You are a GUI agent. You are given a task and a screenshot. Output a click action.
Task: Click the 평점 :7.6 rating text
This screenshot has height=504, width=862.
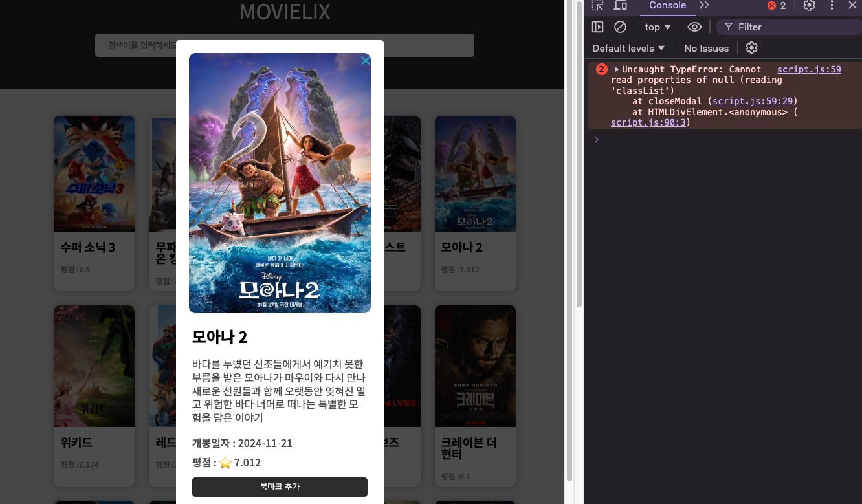pyautogui.click(x=75, y=269)
